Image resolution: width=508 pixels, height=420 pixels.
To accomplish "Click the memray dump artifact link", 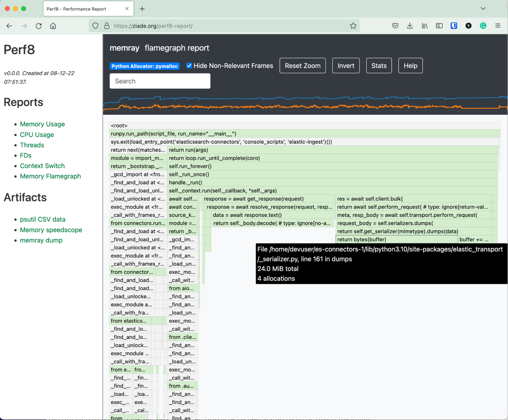I will coord(41,240).
